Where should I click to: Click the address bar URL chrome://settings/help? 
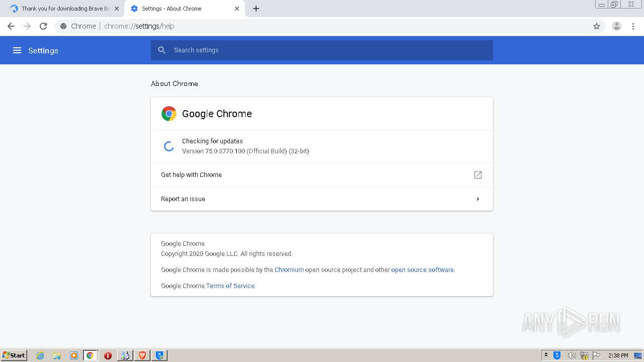[x=139, y=26]
